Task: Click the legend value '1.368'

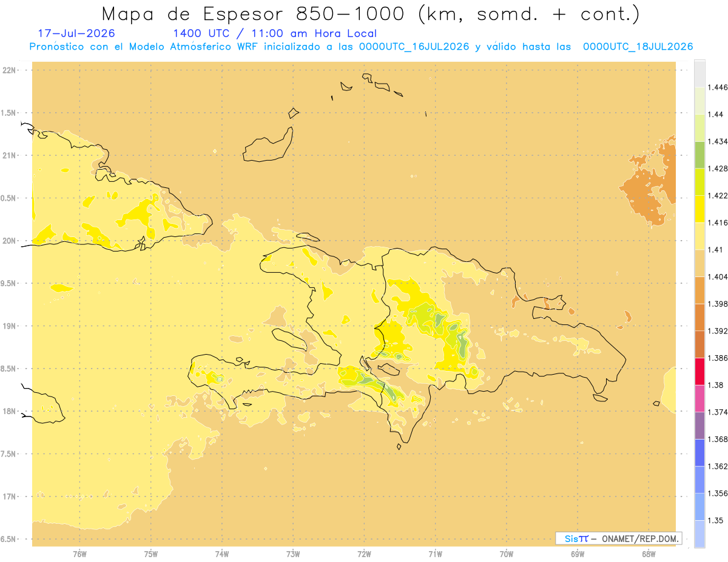Action: point(718,439)
